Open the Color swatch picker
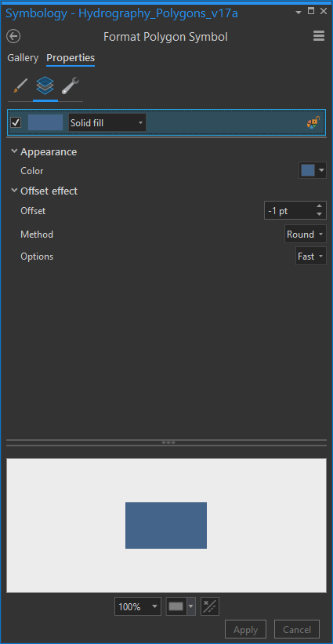333x644 pixels. tap(313, 170)
